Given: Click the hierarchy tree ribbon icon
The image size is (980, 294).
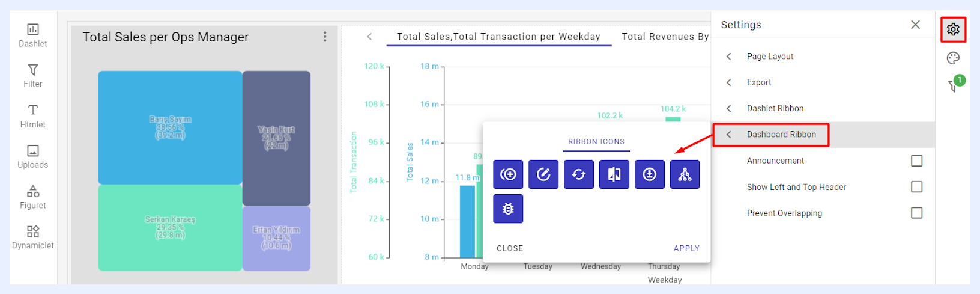Looking at the screenshot, I should 685,174.
